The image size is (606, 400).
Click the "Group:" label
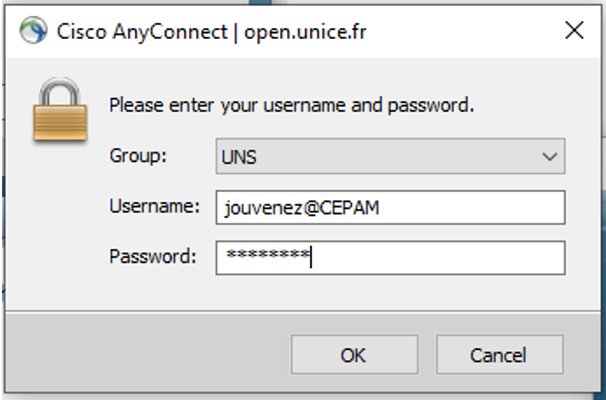tap(138, 156)
